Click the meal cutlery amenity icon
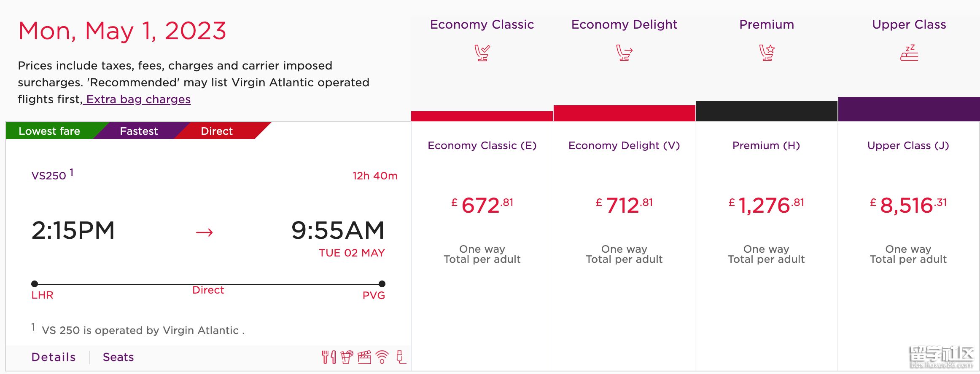 pyautogui.click(x=329, y=357)
